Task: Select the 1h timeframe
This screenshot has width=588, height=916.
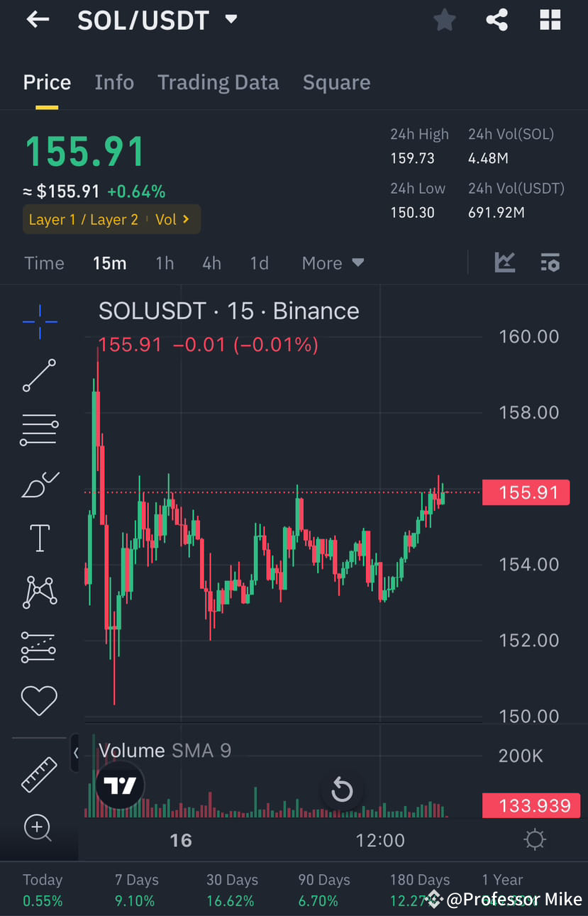Action: click(165, 263)
